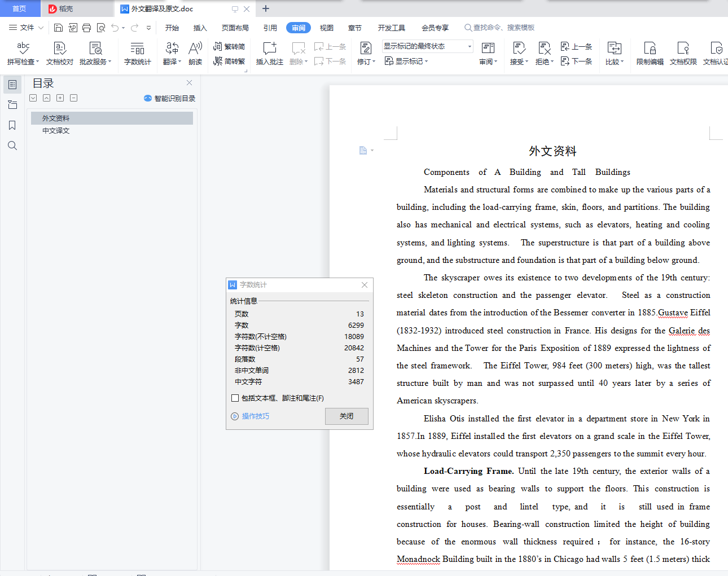Open 文档权限 document permissions
The image size is (728, 576).
coord(683,54)
